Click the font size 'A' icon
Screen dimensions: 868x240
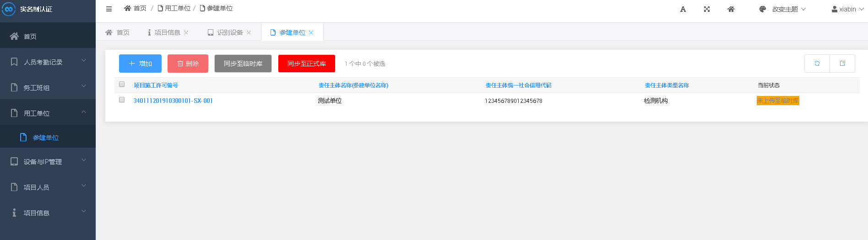click(x=683, y=9)
